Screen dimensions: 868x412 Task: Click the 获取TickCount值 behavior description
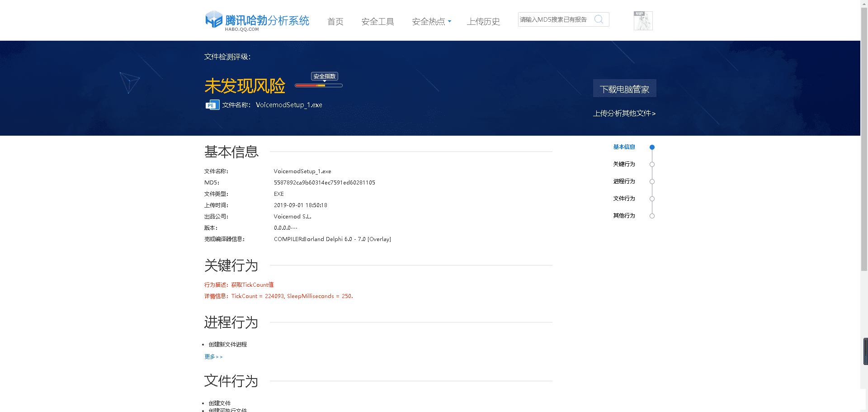pyautogui.click(x=252, y=285)
